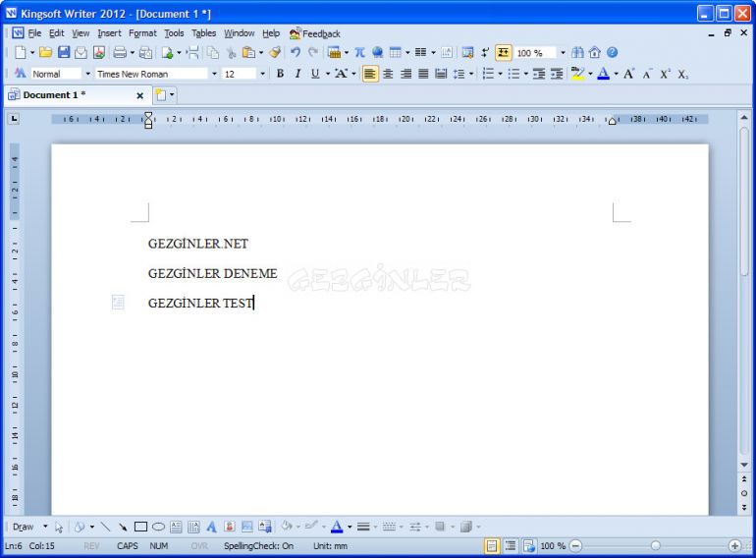Click the zoom out minus button
The width and height of the screenshot is (756, 558).
coord(575,546)
